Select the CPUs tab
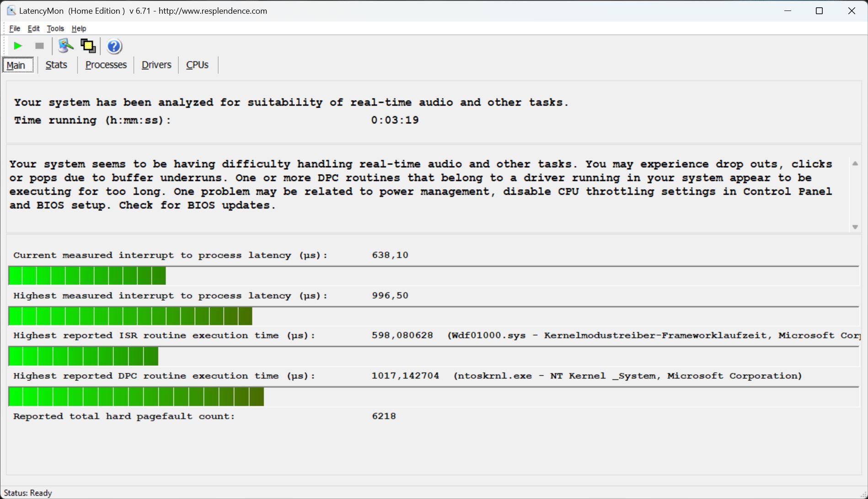The width and height of the screenshot is (868, 499). [197, 65]
